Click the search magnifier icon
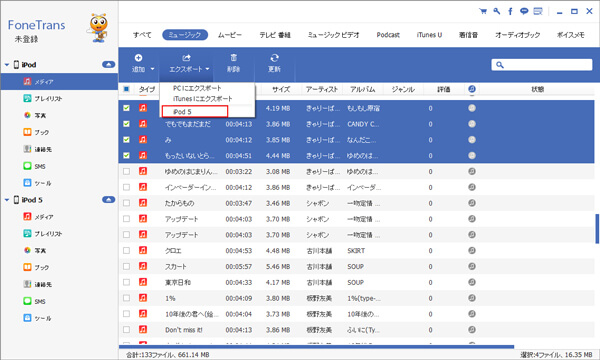Screen dimensions: 600x360 pos(500,65)
